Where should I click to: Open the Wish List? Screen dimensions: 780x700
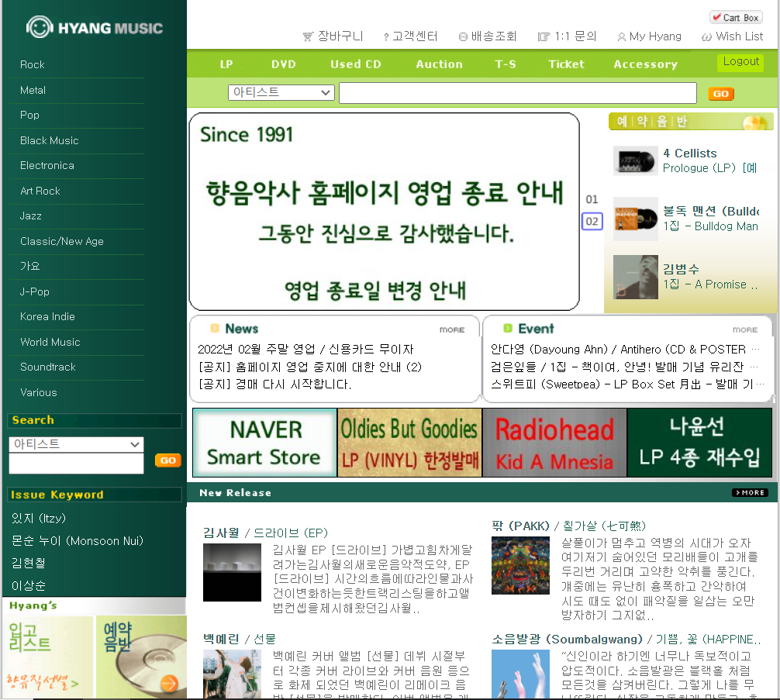(732, 36)
